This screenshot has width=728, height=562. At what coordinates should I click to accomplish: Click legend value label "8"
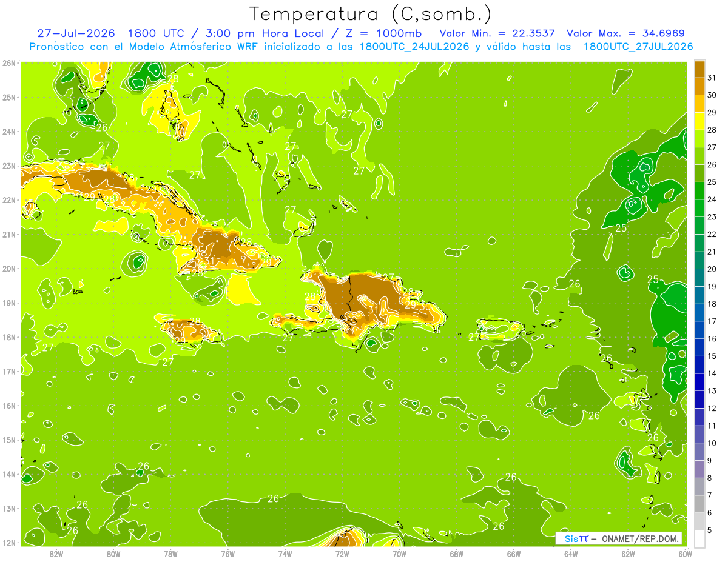click(x=710, y=478)
